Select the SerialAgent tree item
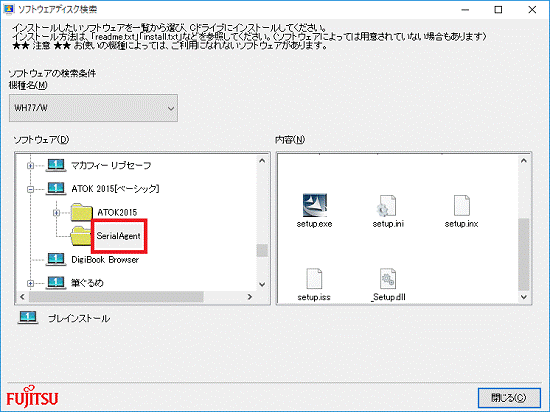Image resolution: width=550 pixels, height=412 pixels. tap(119, 236)
